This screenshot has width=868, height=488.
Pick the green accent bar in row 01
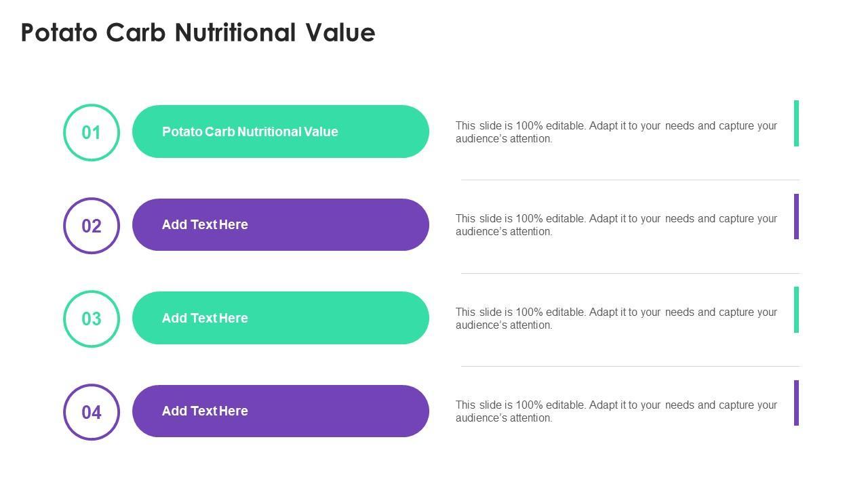[796, 123]
